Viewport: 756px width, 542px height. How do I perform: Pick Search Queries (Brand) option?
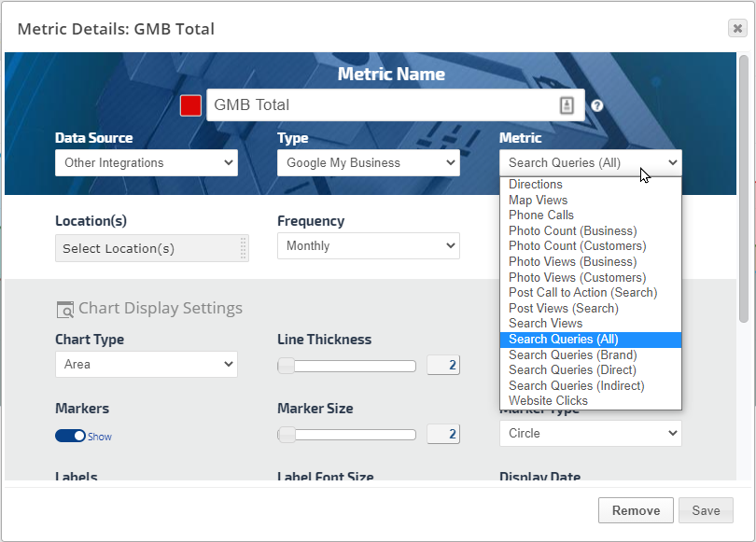(572, 354)
